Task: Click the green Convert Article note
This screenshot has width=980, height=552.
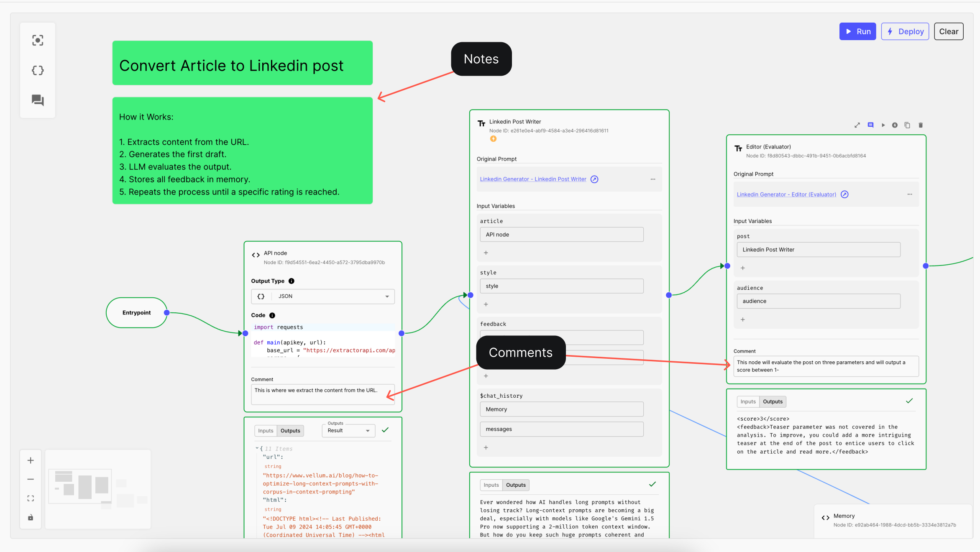Action: tap(242, 63)
